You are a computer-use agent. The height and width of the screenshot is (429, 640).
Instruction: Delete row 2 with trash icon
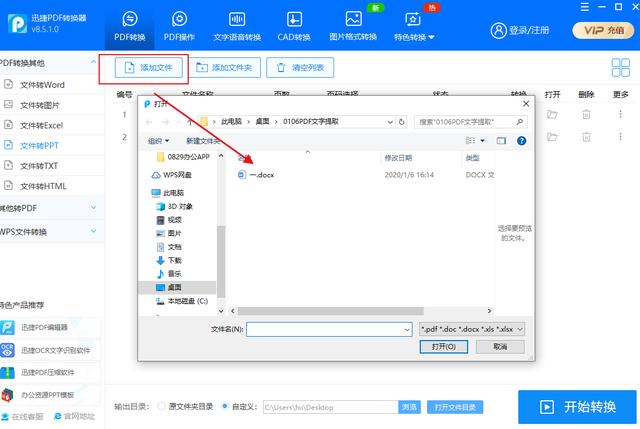click(x=586, y=136)
